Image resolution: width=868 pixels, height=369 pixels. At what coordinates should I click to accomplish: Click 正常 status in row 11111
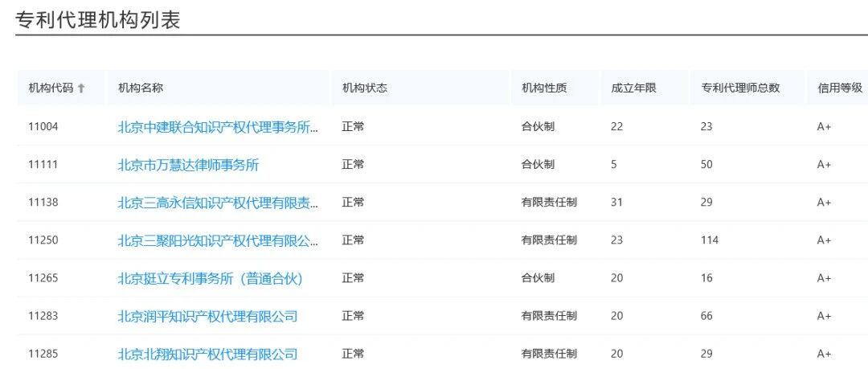353,165
